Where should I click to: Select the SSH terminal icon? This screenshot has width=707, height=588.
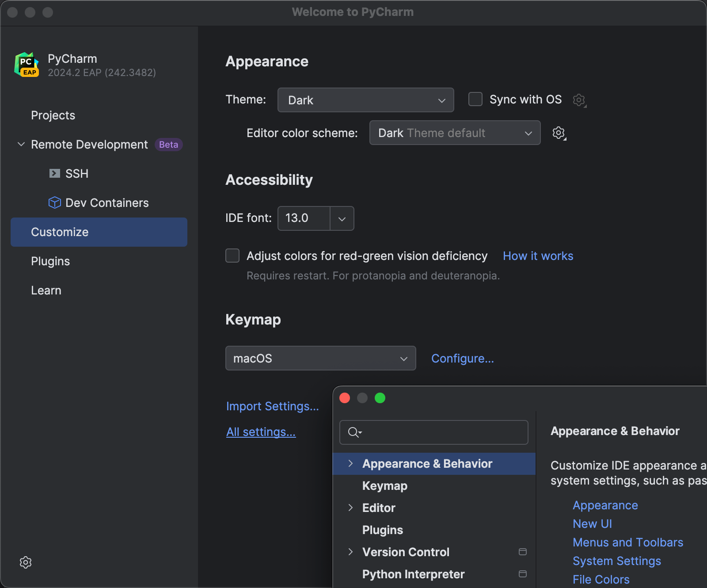(54, 173)
